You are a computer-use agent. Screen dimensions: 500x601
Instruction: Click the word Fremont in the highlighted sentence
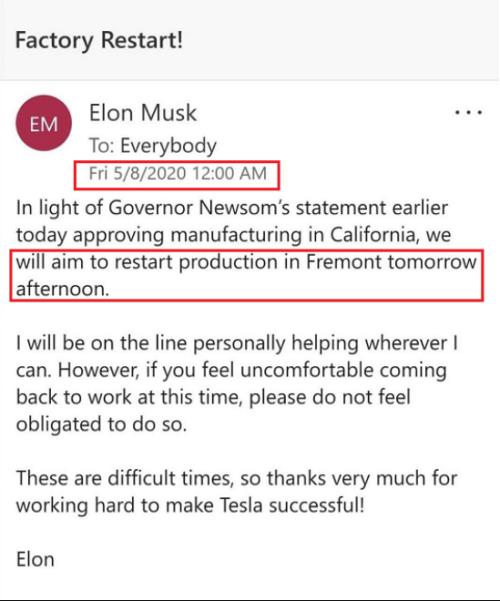[x=343, y=262]
